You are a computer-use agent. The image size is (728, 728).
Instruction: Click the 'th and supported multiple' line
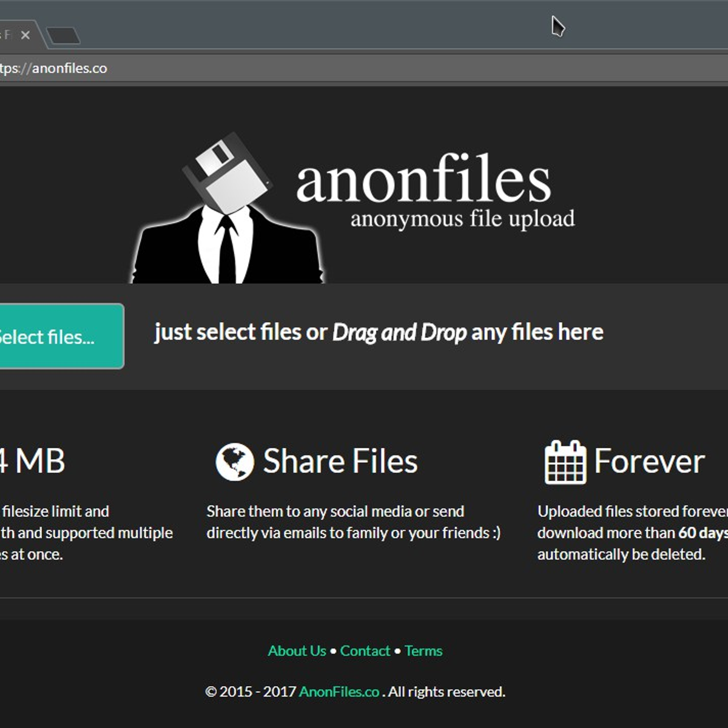pyautogui.click(x=86, y=533)
